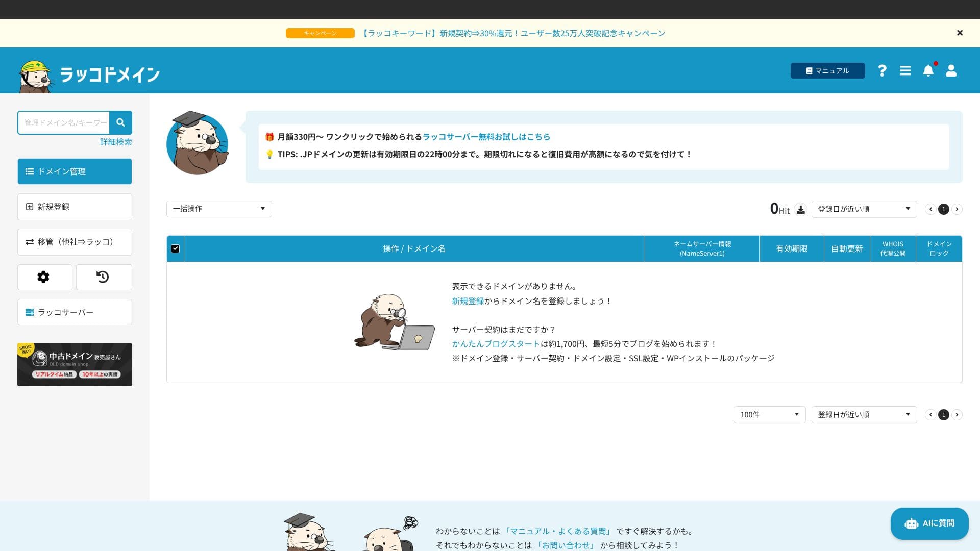
Task: Select 新規登録 in the sidebar
Action: tap(75, 207)
